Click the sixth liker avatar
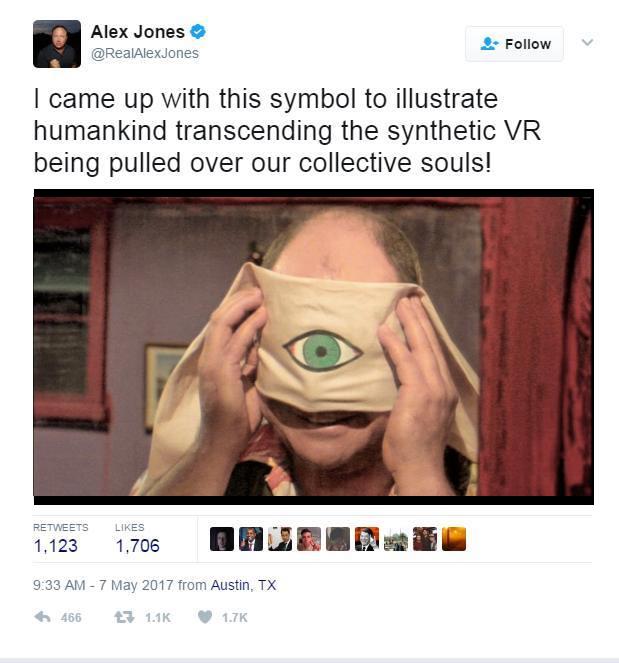Viewport: 619px width, 663px height. pyautogui.click(x=367, y=539)
